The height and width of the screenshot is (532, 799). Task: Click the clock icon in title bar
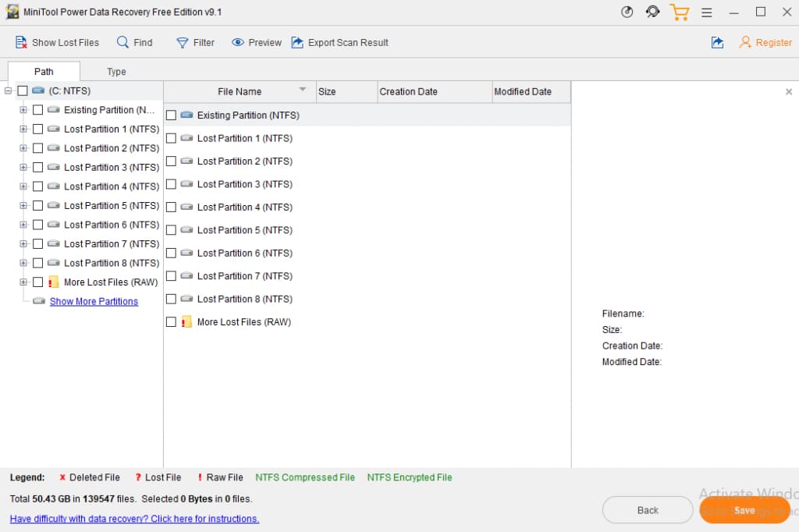coord(627,12)
